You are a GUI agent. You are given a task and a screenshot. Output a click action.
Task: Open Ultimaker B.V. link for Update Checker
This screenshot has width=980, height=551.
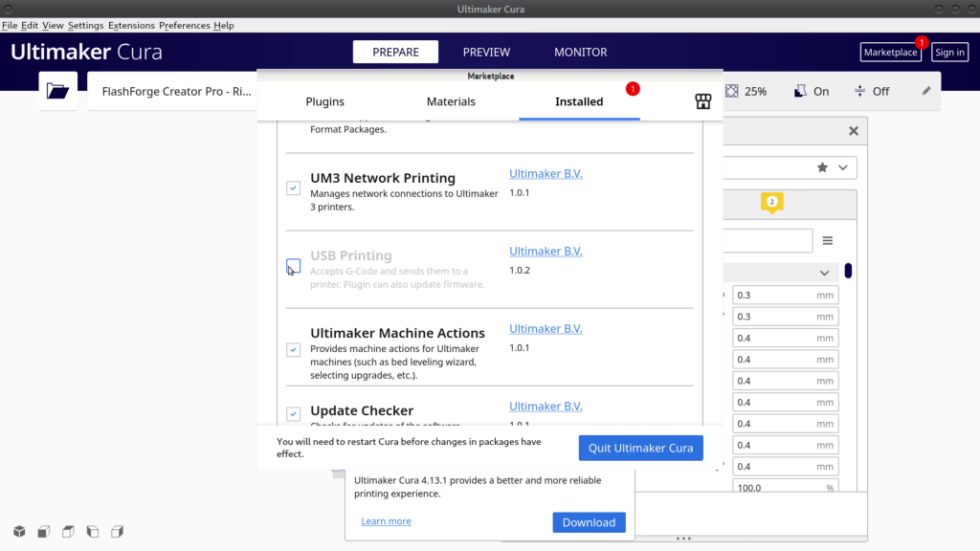tap(546, 406)
